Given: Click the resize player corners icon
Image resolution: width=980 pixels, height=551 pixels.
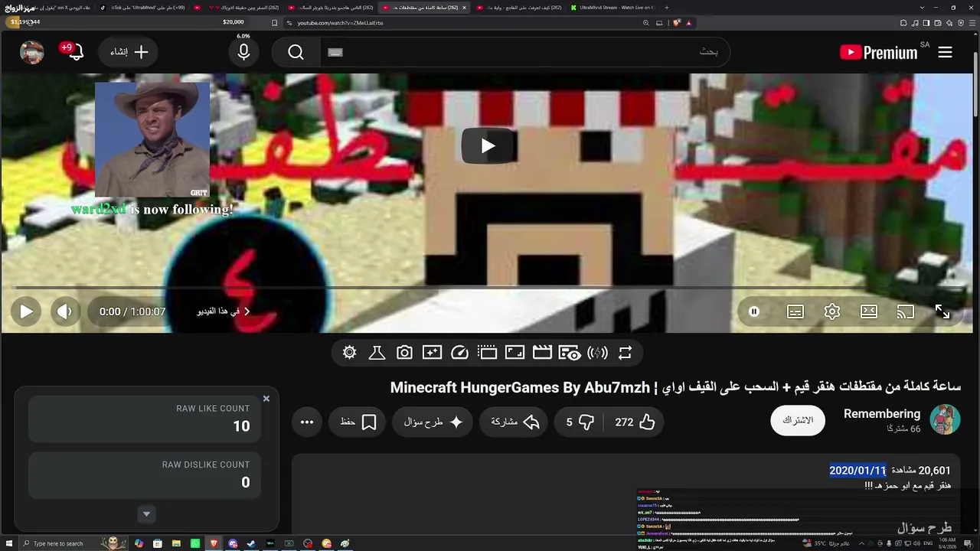Looking at the screenshot, I should pos(514,353).
